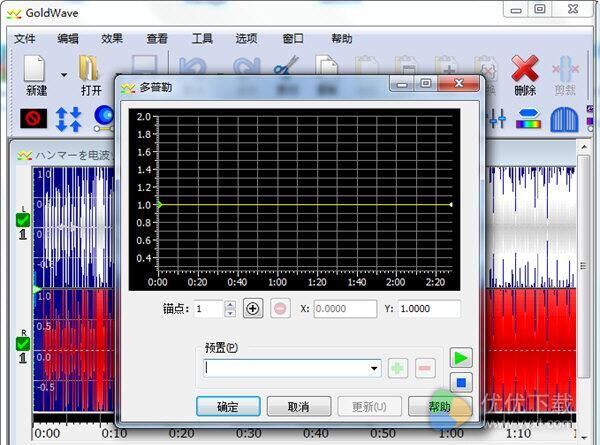Open the 查看 menu
The height and width of the screenshot is (445, 600).
157,39
